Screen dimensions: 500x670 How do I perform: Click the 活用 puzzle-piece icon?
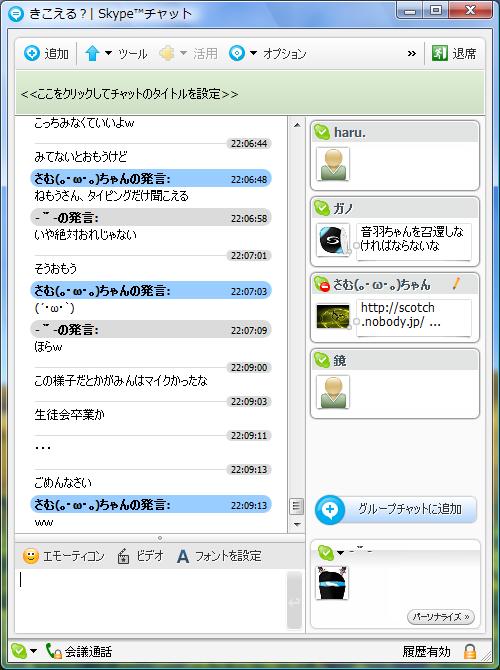point(167,53)
